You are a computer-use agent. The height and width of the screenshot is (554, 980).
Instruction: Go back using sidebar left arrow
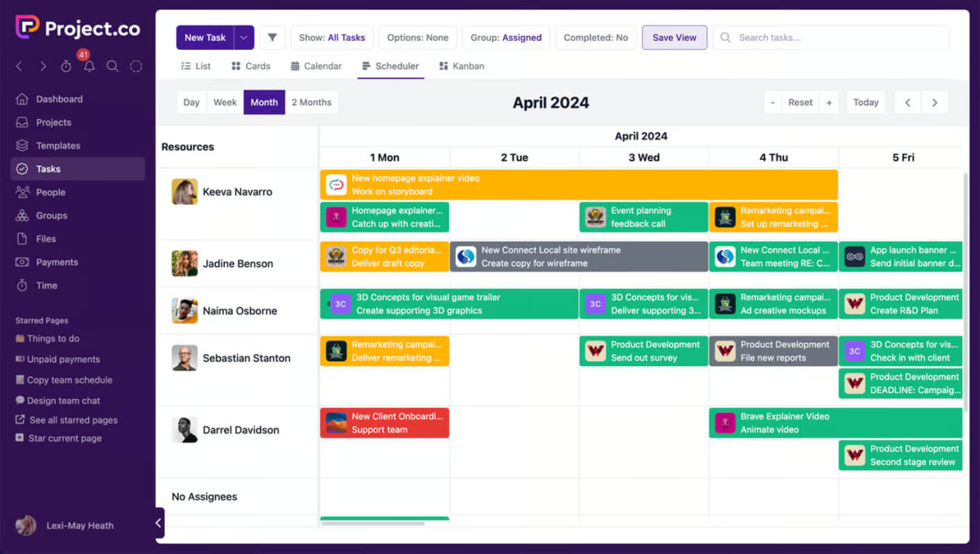[x=19, y=66]
